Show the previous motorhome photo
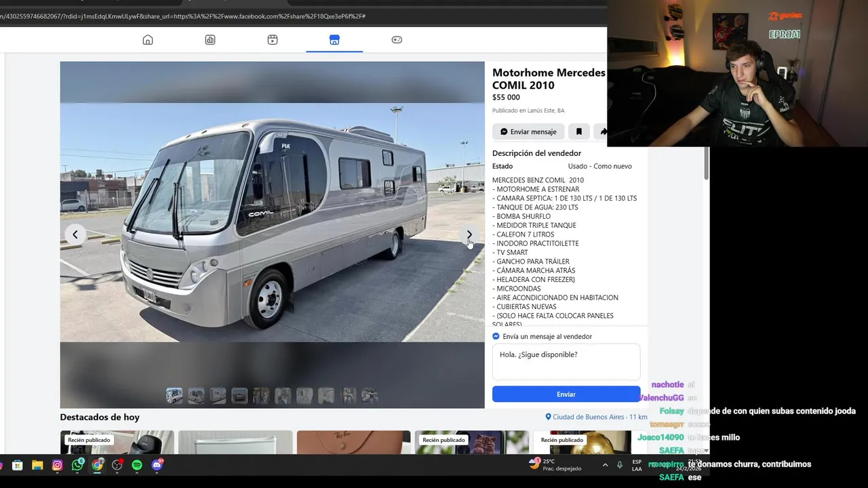 [75, 235]
